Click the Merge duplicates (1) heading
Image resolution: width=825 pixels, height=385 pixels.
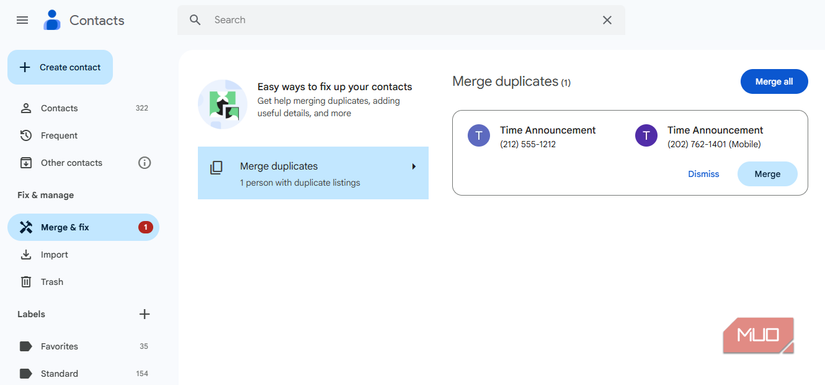point(511,82)
